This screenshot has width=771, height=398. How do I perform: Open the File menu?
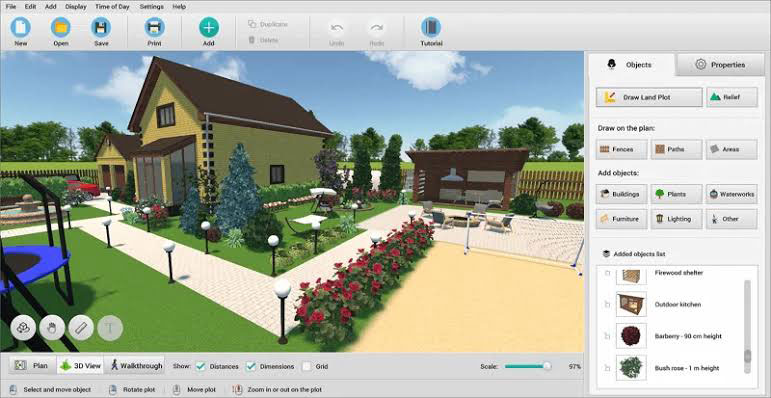(x=11, y=7)
